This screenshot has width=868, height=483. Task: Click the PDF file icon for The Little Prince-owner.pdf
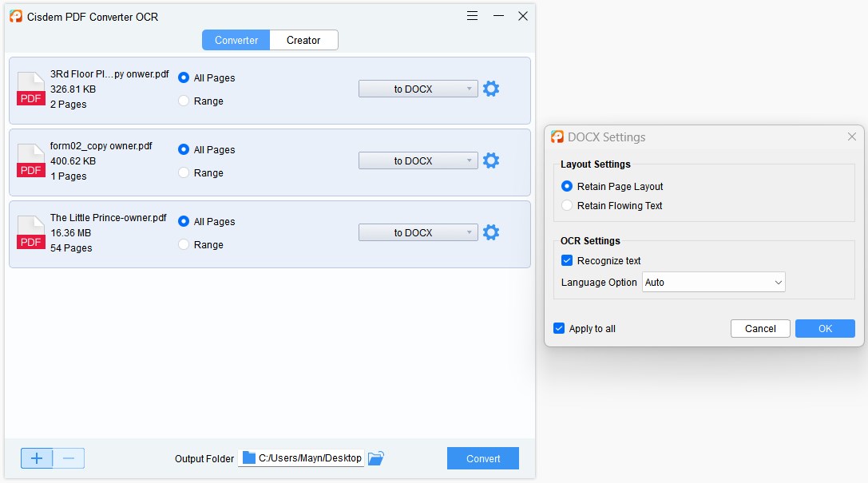tap(30, 232)
